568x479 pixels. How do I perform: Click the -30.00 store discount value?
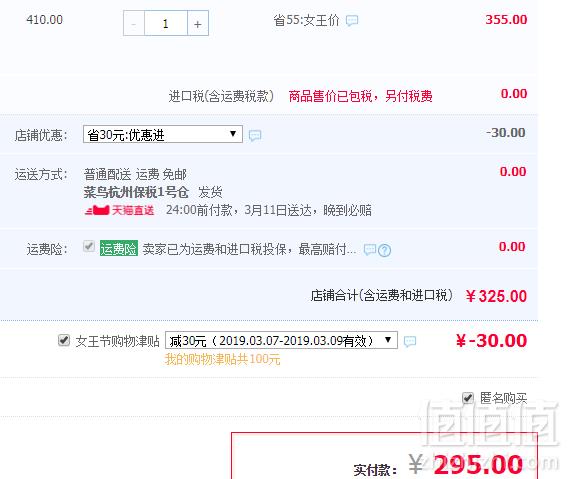click(x=506, y=133)
